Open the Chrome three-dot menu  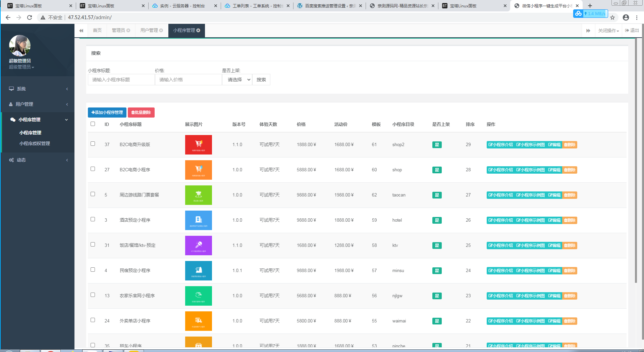(x=637, y=17)
